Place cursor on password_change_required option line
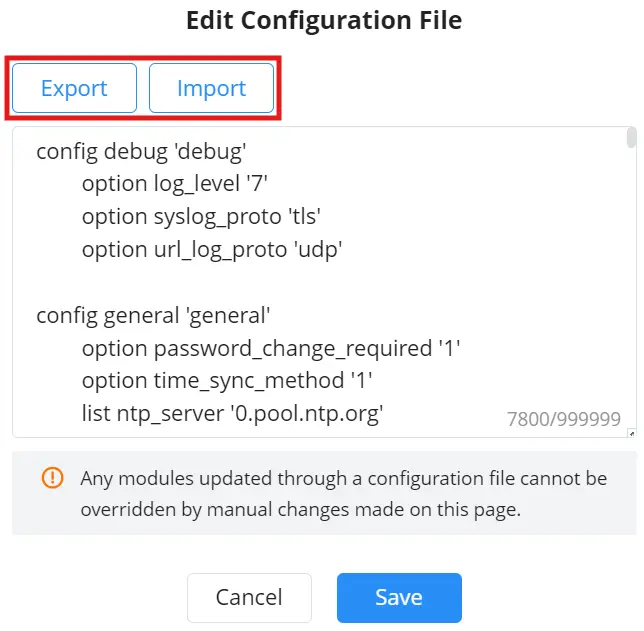 click(271, 349)
